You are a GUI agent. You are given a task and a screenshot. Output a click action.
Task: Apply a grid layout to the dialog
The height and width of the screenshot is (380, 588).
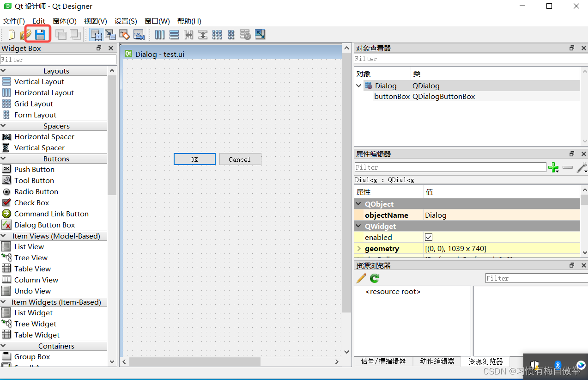point(217,35)
